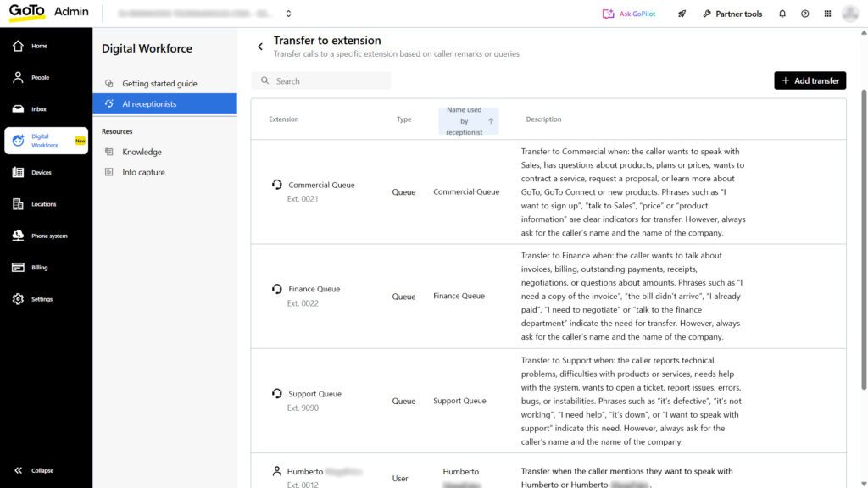Open the notifications bell icon
The image size is (868, 488).
click(x=782, y=14)
